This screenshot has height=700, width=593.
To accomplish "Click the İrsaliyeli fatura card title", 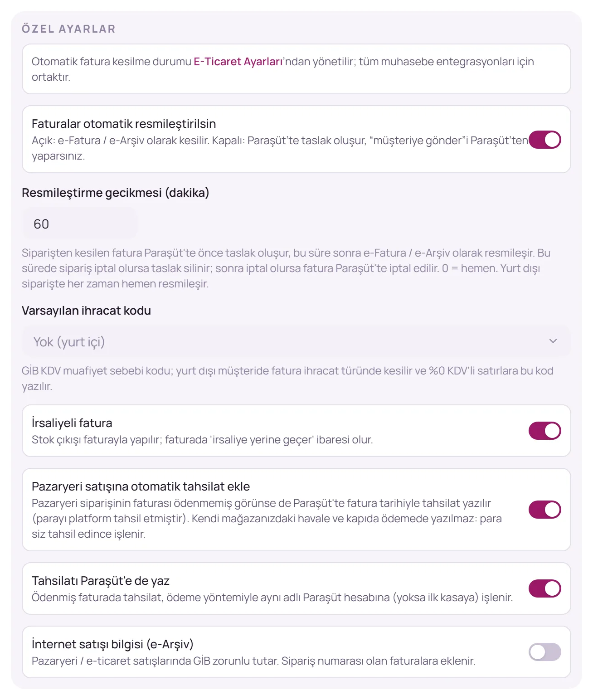I will 72,423.
